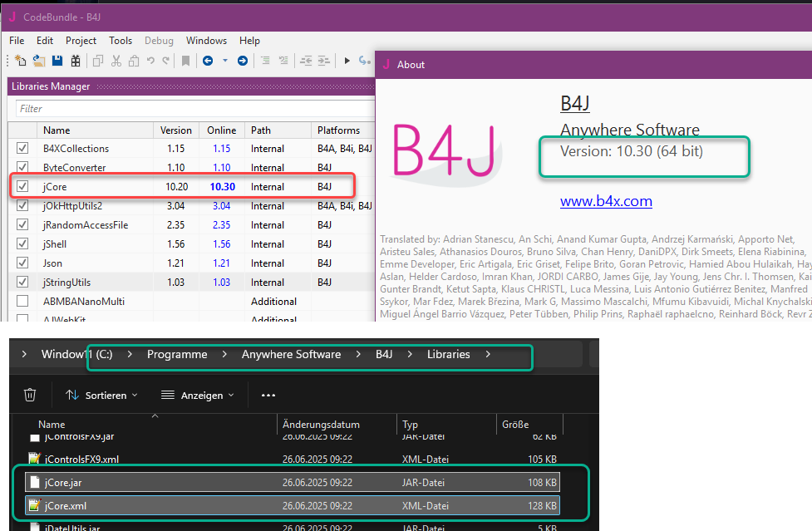812x531 pixels.
Task: Uncheck the jStringUtils library checkbox
Action: click(22, 282)
